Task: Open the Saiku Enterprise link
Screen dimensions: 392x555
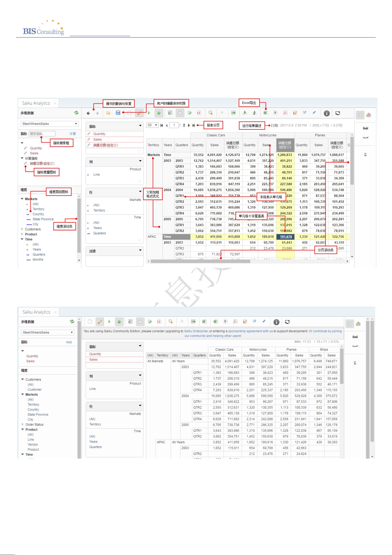Action: click(x=196, y=331)
